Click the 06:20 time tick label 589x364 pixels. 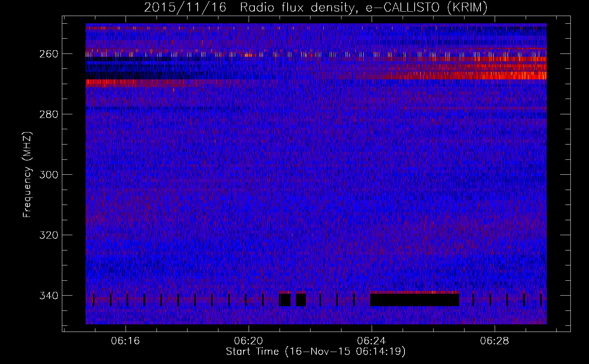point(249,341)
